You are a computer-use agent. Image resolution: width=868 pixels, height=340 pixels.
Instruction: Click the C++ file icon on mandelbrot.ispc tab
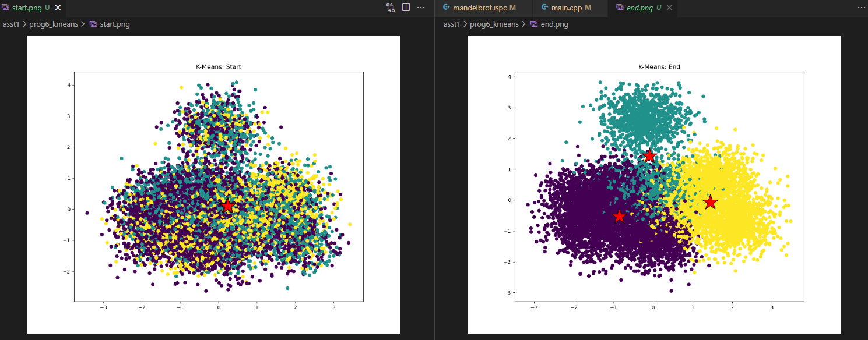[447, 8]
